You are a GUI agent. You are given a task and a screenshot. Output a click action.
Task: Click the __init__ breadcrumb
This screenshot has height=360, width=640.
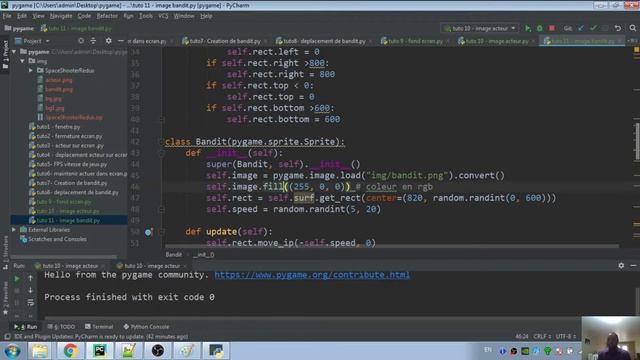pos(204,254)
